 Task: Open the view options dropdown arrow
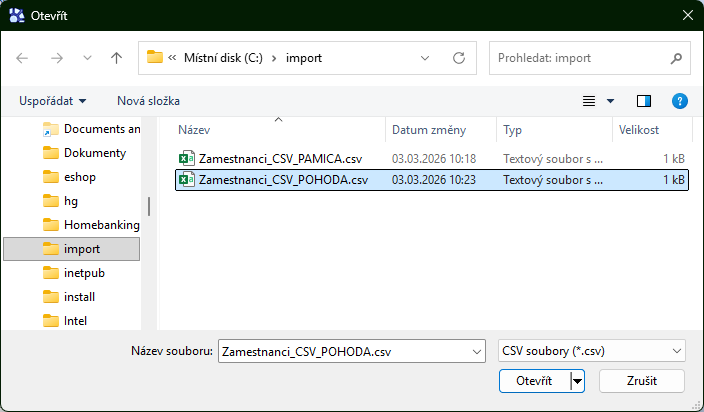(x=611, y=101)
